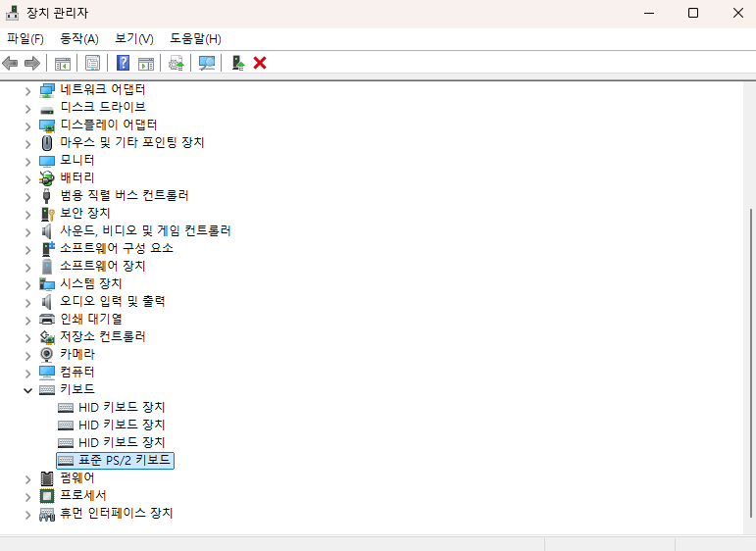
Task: Open the 파일(F) menu
Action: click(25, 38)
